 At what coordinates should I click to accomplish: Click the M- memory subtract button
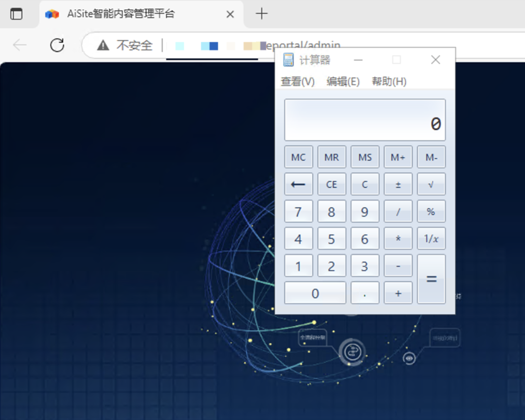coord(431,157)
